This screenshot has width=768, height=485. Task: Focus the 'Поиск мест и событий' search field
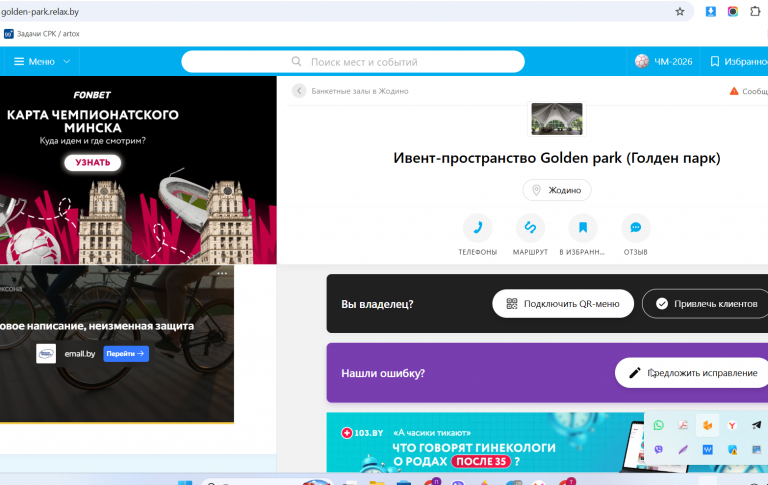tap(353, 62)
